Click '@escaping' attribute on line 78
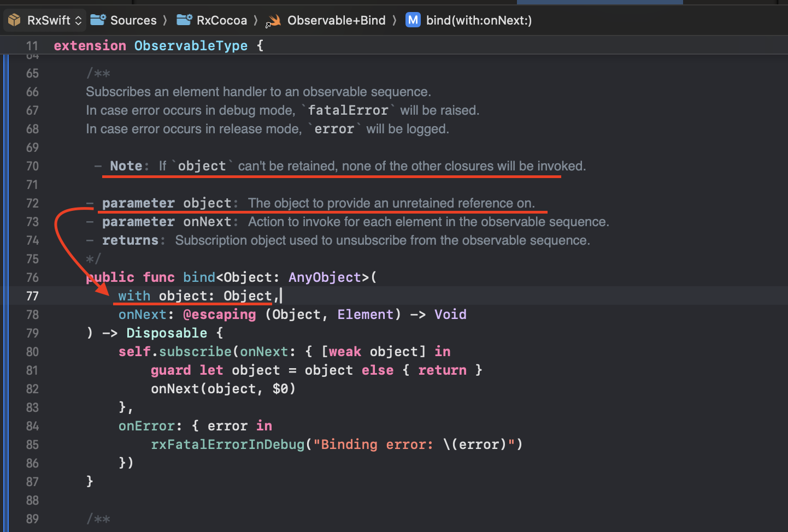 219,315
